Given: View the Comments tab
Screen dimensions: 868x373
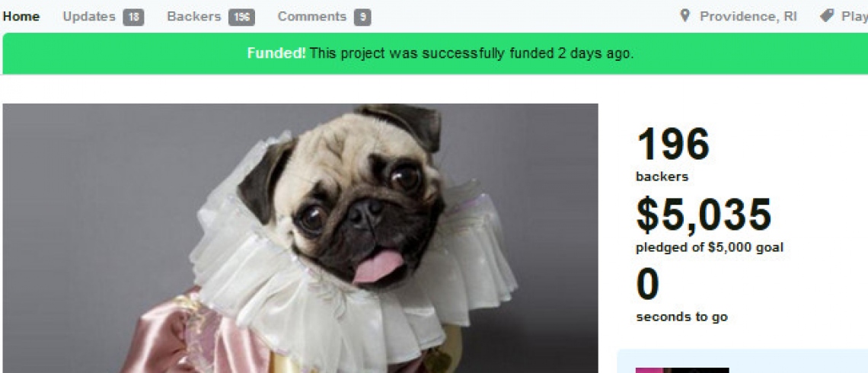Looking at the screenshot, I should point(311,17).
